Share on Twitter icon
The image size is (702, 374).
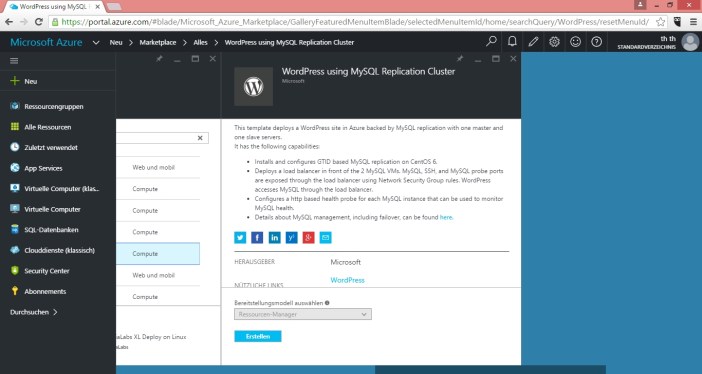click(x=240, y=237)
